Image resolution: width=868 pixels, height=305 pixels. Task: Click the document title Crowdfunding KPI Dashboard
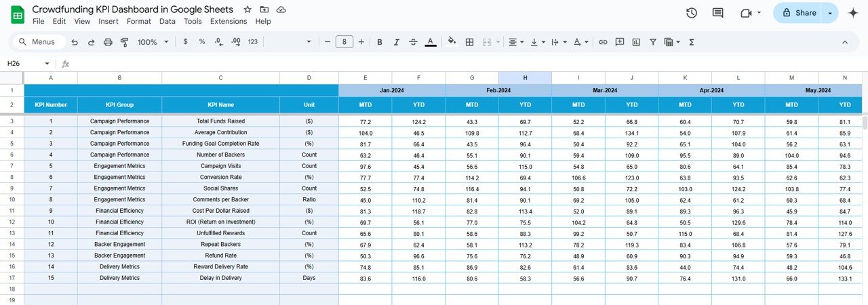(x=133, y=9)
